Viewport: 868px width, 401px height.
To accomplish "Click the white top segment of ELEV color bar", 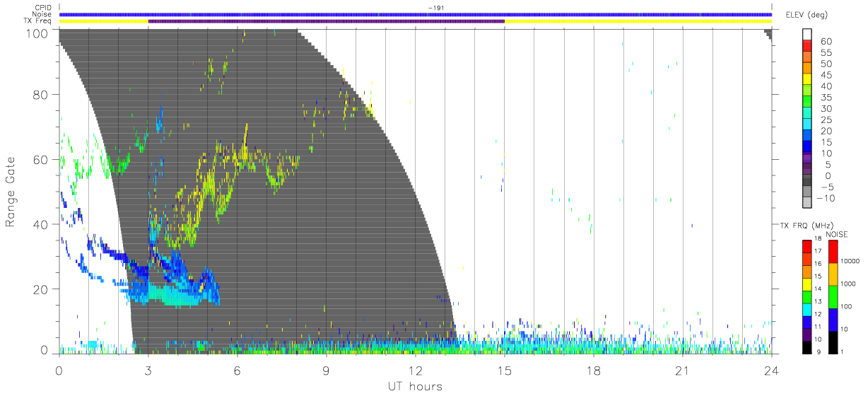I will (x=808, y=34).
